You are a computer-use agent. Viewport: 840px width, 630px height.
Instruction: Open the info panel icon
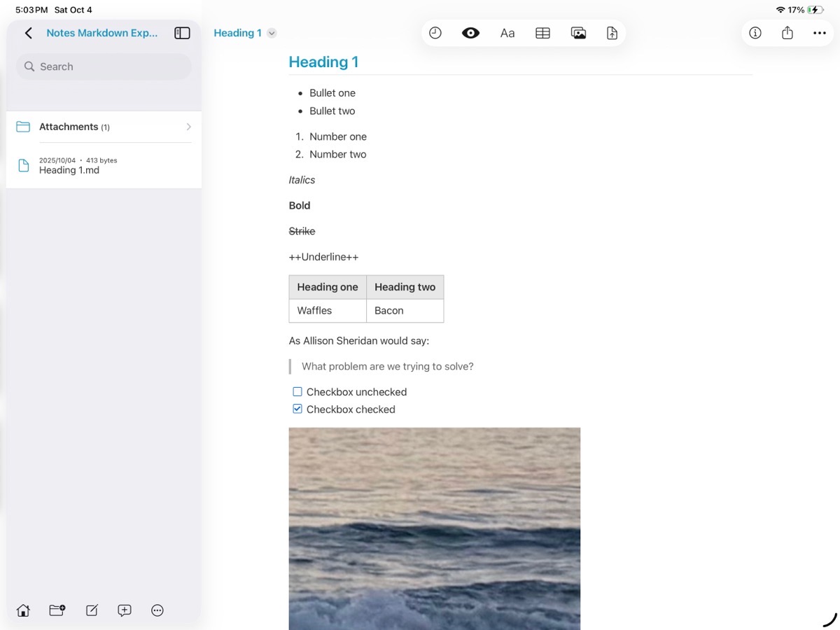pyautogui.click(x=755, y=32)
